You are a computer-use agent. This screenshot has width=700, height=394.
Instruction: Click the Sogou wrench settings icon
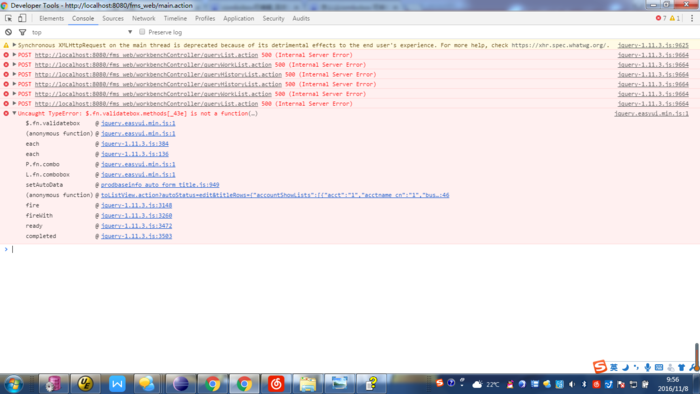693,367
